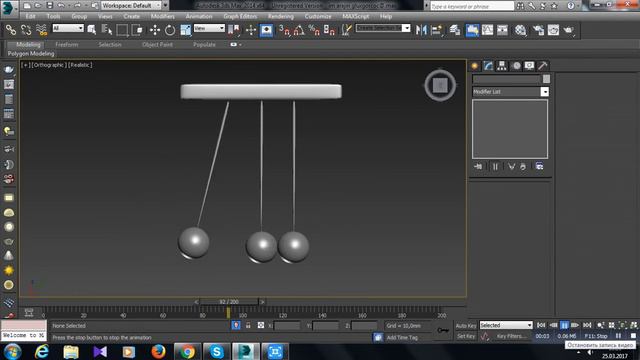Click the Align tool icon
This screenshot has width=640, height=360.
point(436,30)
